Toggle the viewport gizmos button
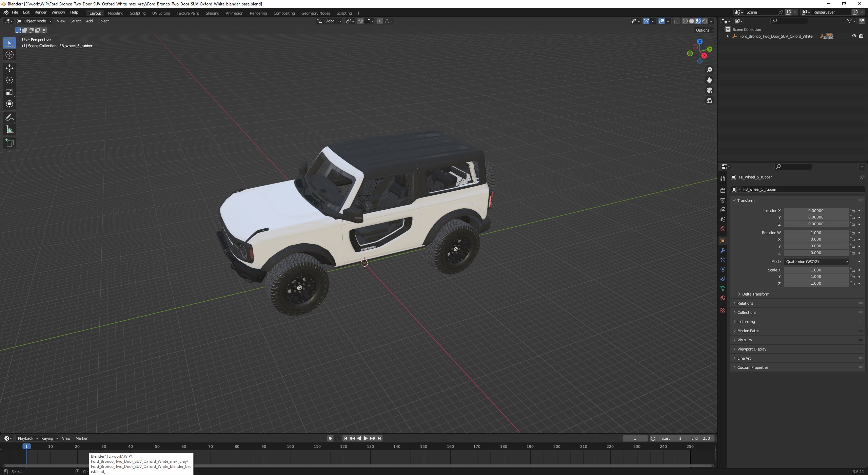The image size is (868, 475). (x=646, y=21)
